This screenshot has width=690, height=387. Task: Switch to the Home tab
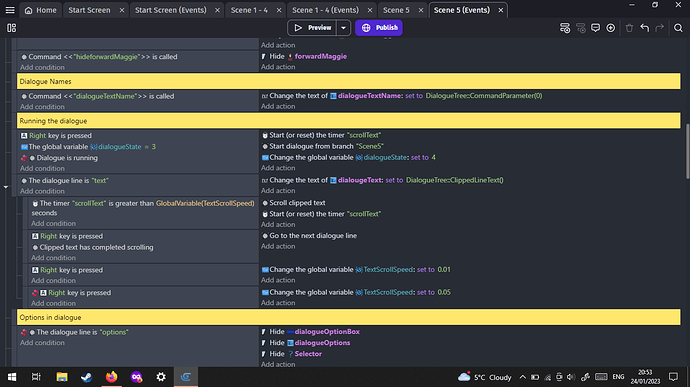point(40,10)
